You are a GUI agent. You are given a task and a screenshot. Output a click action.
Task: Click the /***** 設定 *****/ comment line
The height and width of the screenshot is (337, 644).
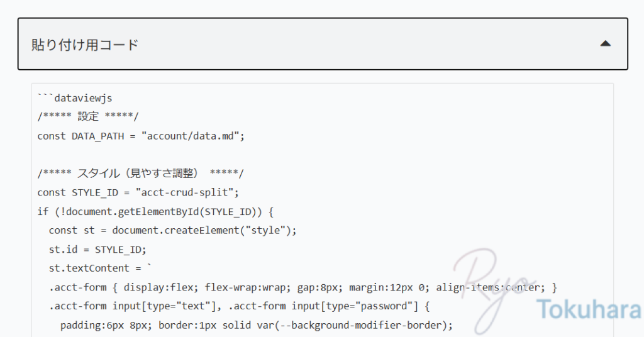88,116
